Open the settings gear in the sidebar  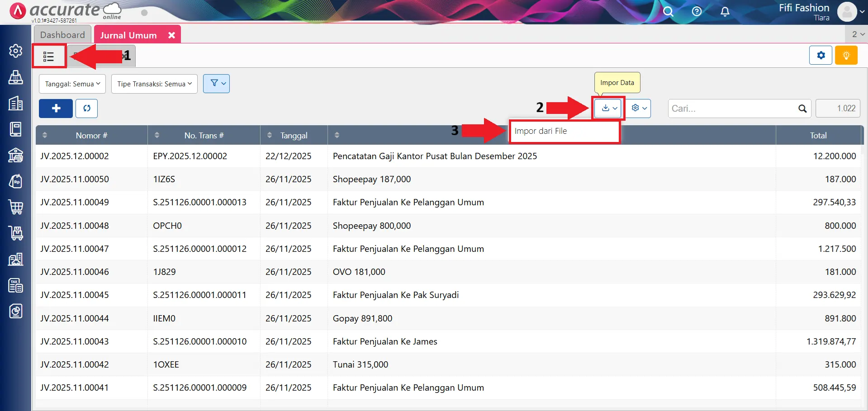pyautogui.click(x=15, y=51)
